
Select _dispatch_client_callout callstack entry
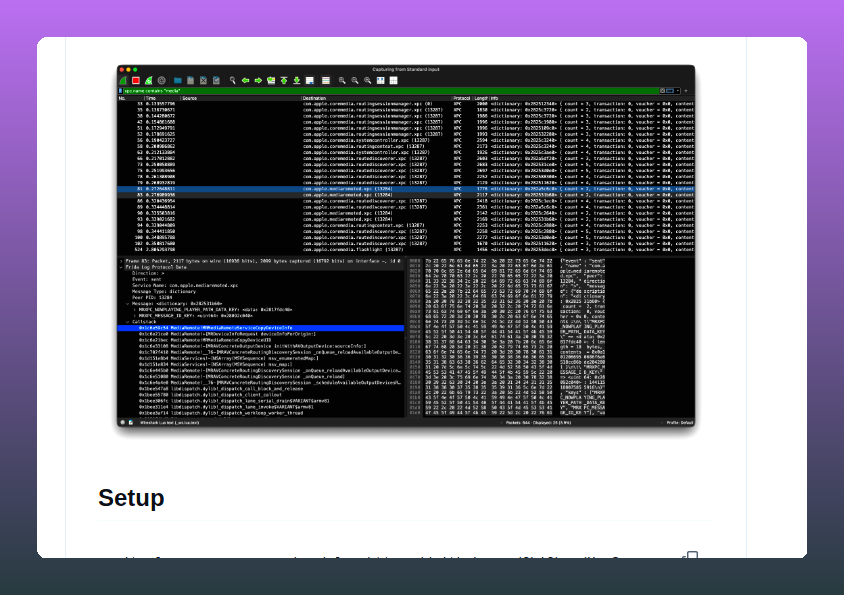pos(210,395)
